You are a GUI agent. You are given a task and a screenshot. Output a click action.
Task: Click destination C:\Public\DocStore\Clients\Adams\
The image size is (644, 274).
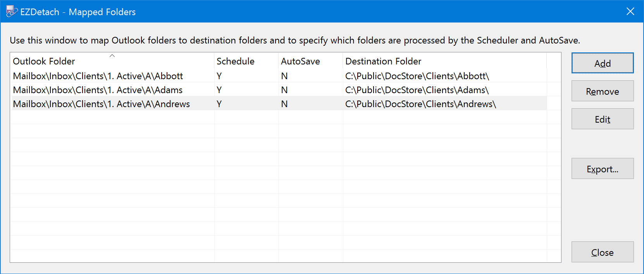[x=417, y=90]
